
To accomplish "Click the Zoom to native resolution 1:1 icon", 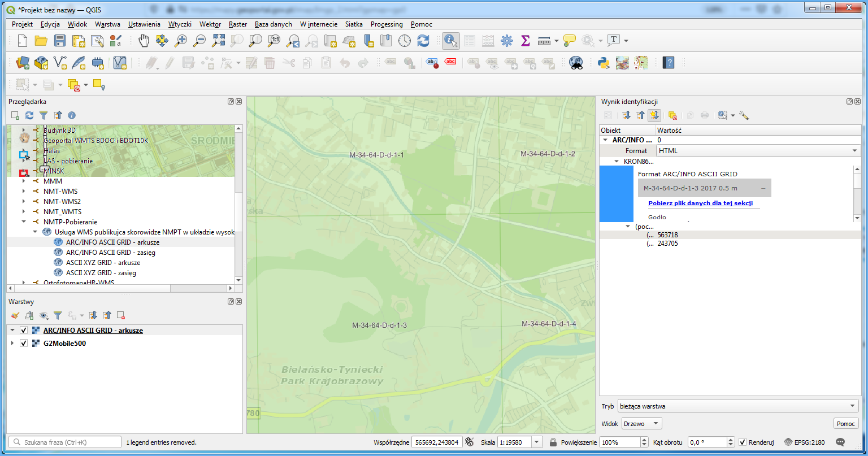I will click(x=274, y=41).
